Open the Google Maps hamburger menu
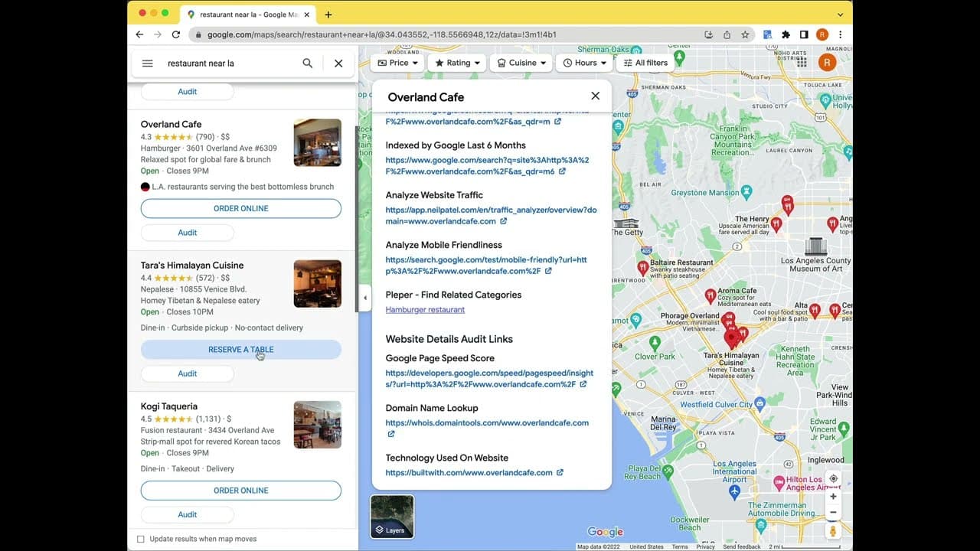Viewport: 980px width, 551px height. 148,64
